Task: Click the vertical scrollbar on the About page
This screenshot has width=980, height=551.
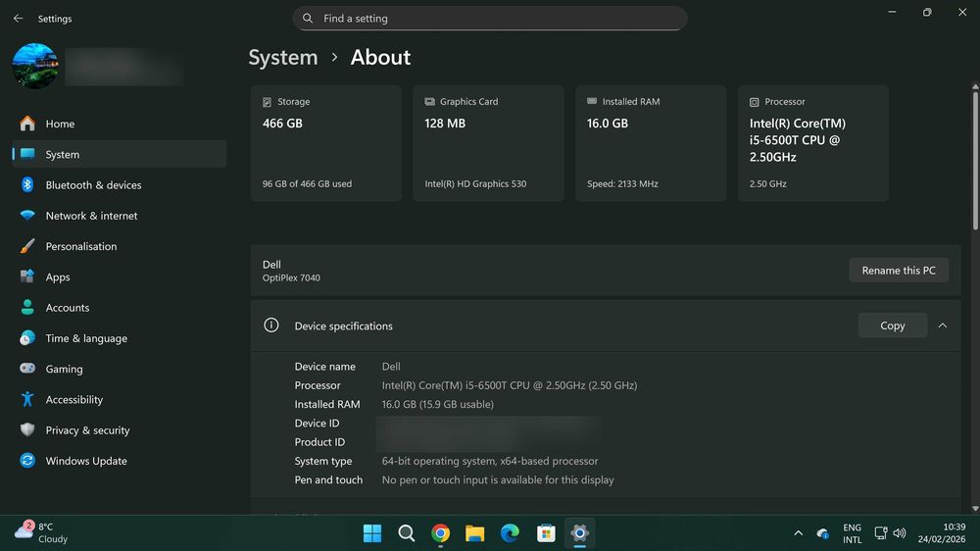Action: (x=974, y=162)
